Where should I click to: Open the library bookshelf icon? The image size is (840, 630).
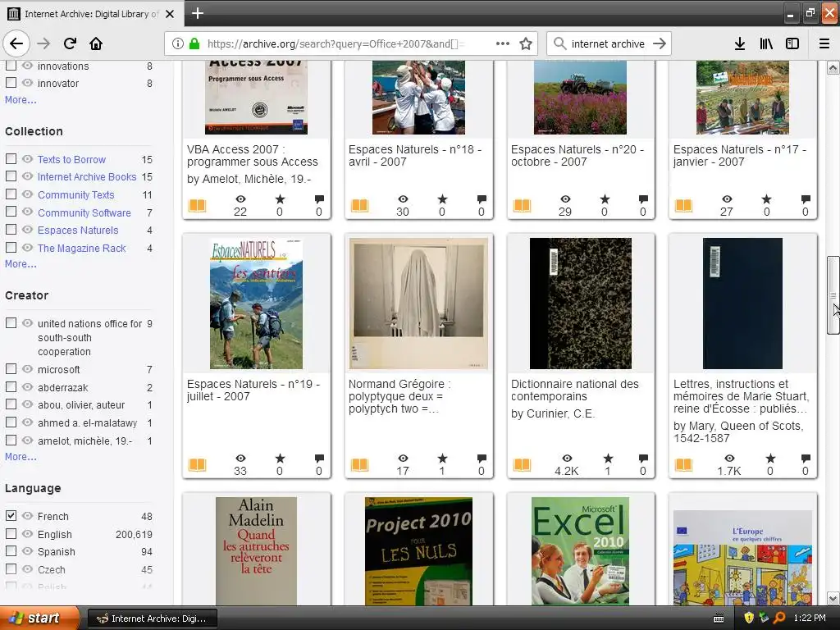pyautogui.click(x=766, y=43)
